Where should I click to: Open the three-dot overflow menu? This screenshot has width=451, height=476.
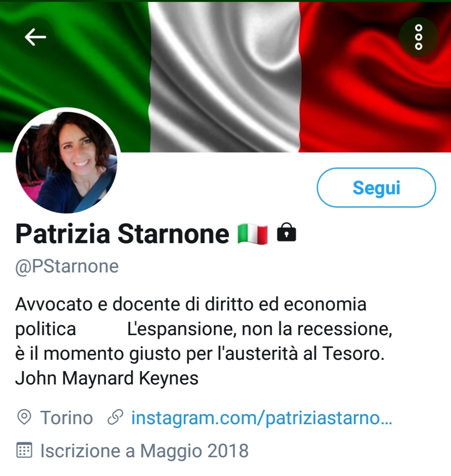click(x=418, y=37)
